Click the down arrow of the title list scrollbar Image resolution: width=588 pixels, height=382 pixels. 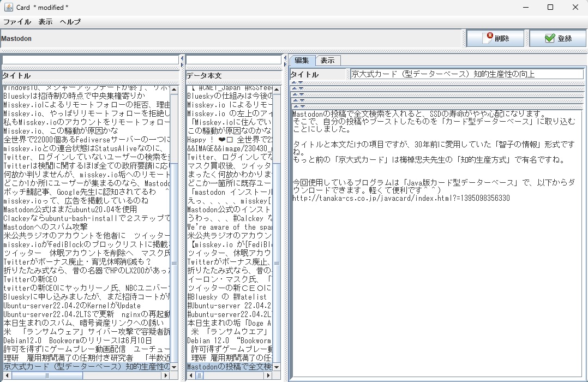tap(174, 367)
